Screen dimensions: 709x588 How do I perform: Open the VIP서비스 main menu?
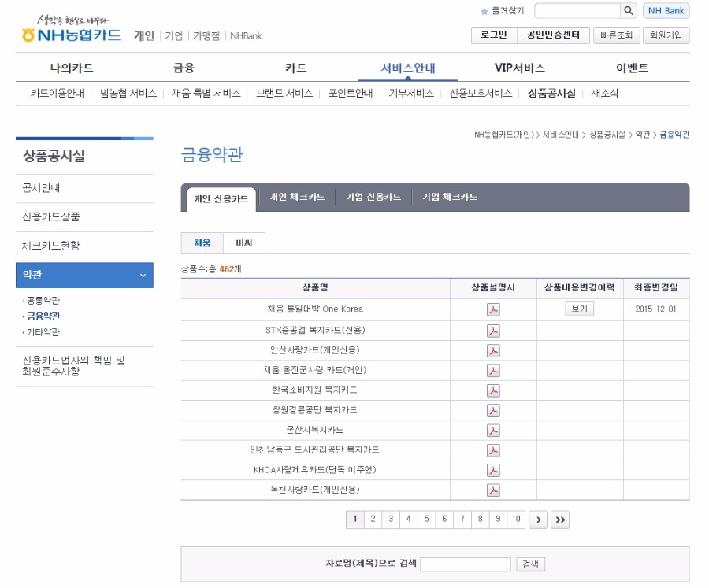coord(519,68)
